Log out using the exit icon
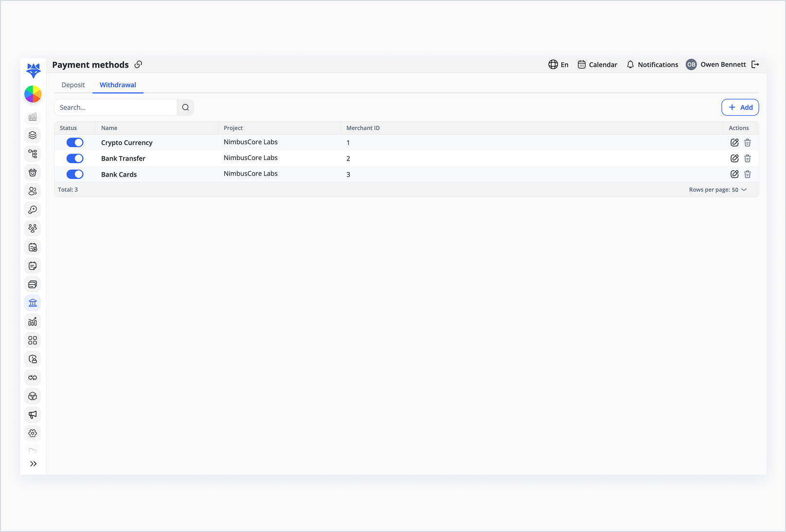The width and height of the screenshot is (786, 532). coord(755,64)
